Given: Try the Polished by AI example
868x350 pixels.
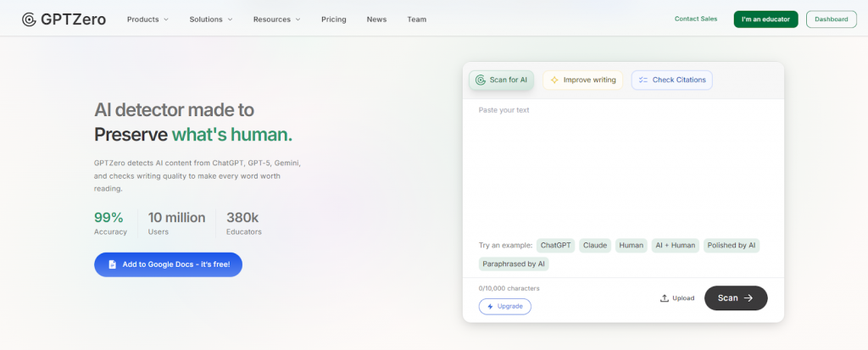Looking at the screenshot, I should click(732, 246).
